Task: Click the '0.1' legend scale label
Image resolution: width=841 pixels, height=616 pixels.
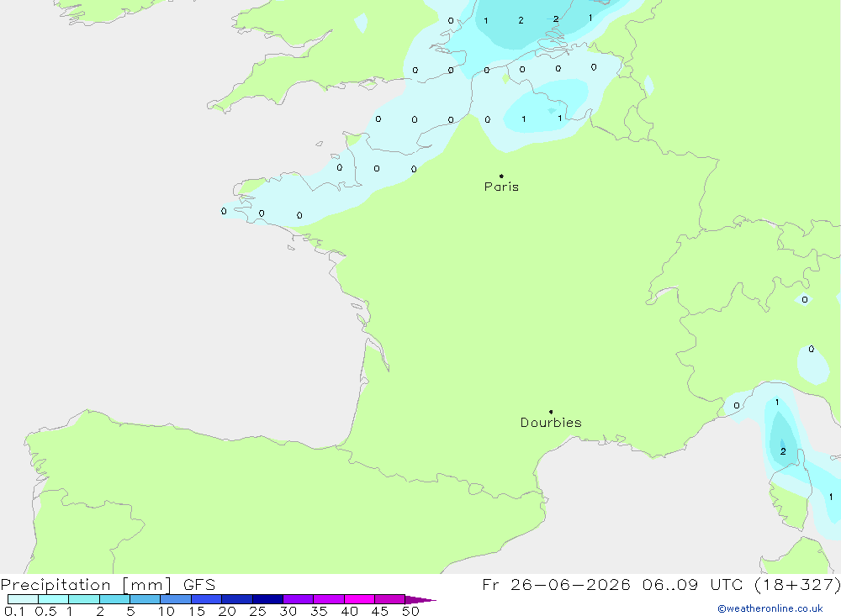Action: click(x=14, y=611)
